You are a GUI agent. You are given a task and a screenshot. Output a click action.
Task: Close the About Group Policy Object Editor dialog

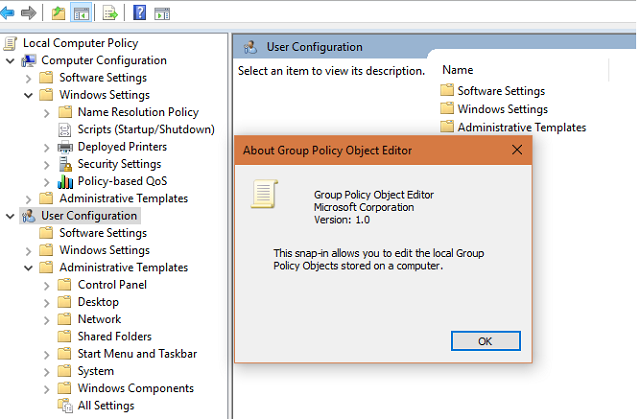517,150
